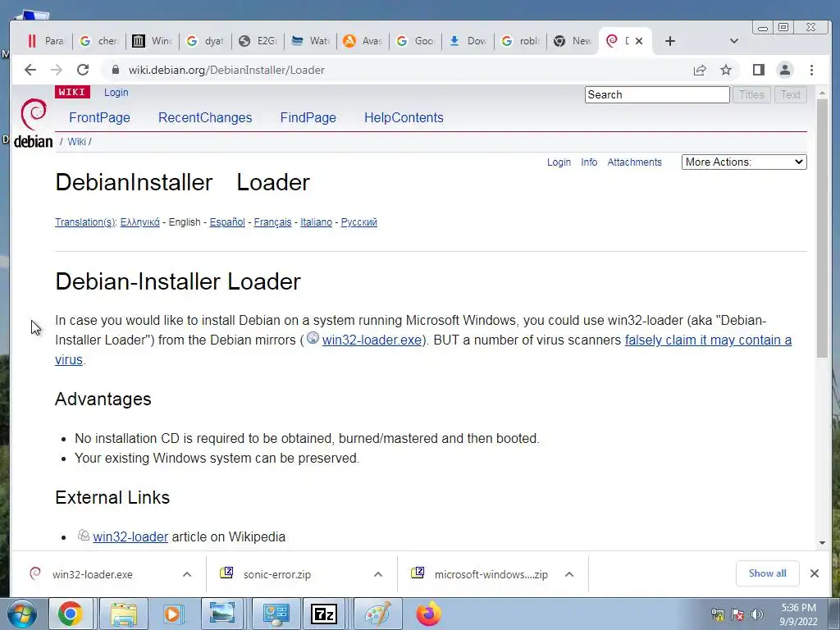The height and width of the screenshot is (630, 840).
Task: Open Firefox from taskbar
Action: [x=428, y=614]
